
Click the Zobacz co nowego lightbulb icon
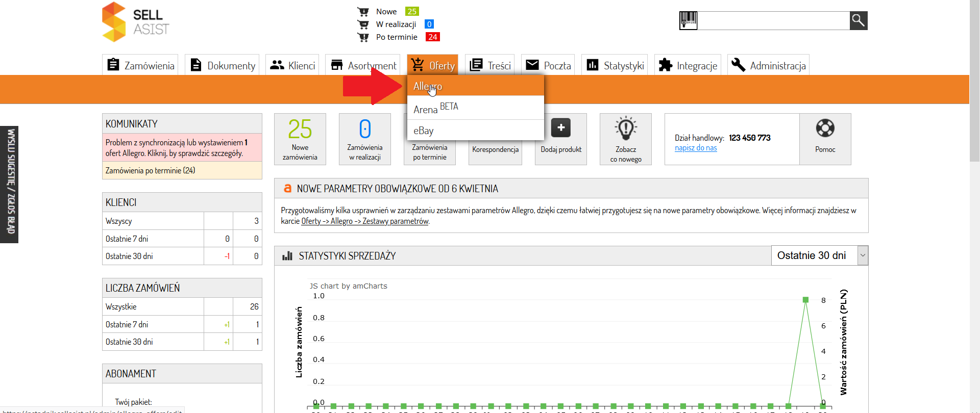(626, 128)
